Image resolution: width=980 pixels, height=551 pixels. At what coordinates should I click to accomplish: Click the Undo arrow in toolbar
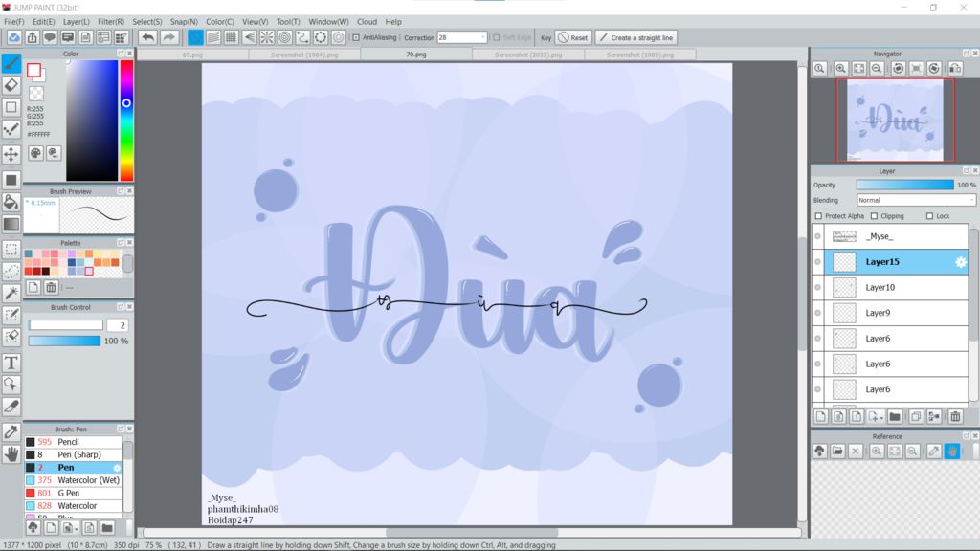pyautogui.click(x=147, y=37)
